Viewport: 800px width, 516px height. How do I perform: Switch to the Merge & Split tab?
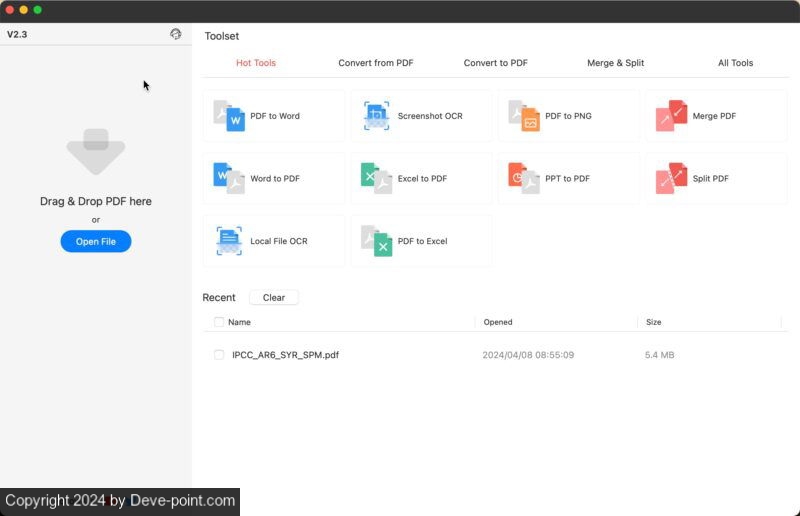[x=615, y=63]
